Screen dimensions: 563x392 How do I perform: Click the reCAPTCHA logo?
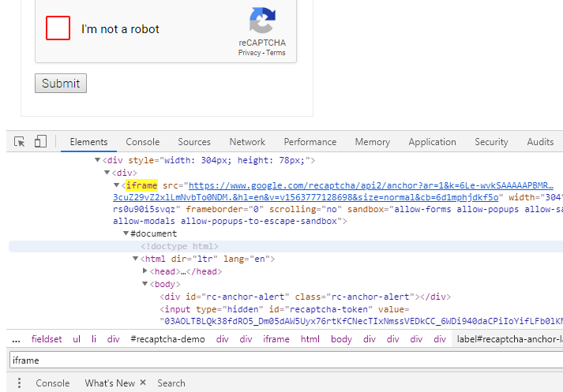[x=262, y=22]
